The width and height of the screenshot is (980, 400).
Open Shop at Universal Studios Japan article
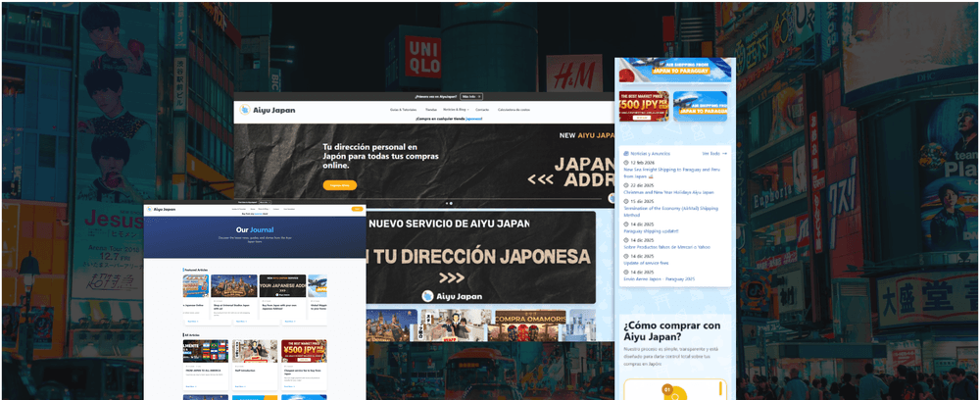coord(234,299)
